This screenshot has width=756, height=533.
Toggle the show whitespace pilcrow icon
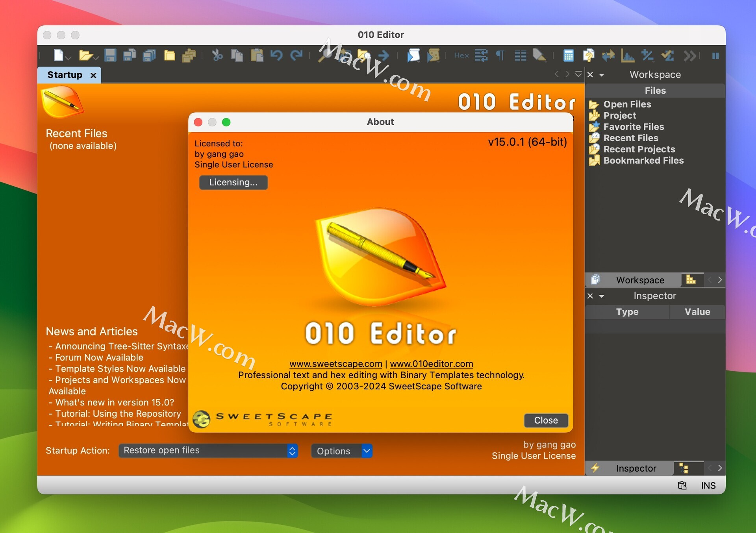coord(500,56)
